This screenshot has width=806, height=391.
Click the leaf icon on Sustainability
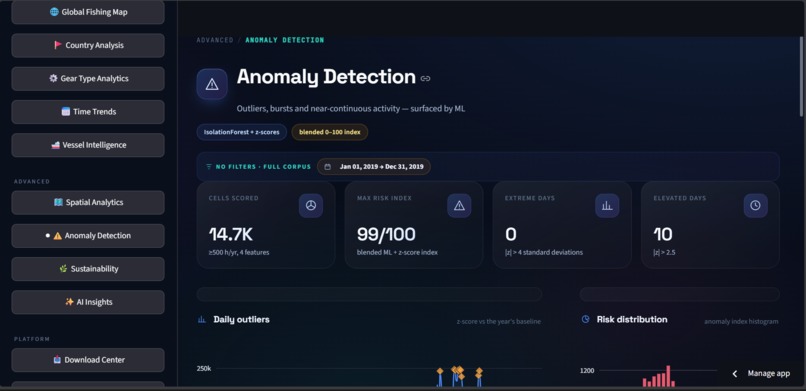(x=63, y=269)
